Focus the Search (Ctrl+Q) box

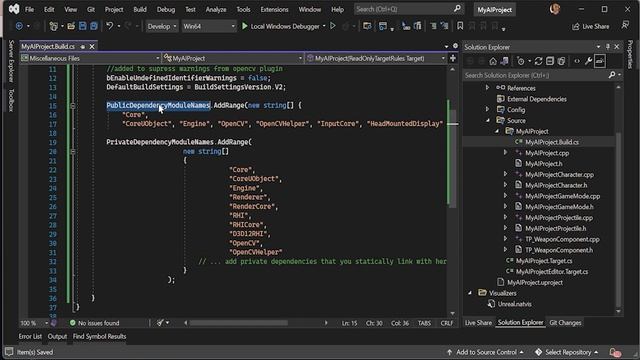pos(408,9)
